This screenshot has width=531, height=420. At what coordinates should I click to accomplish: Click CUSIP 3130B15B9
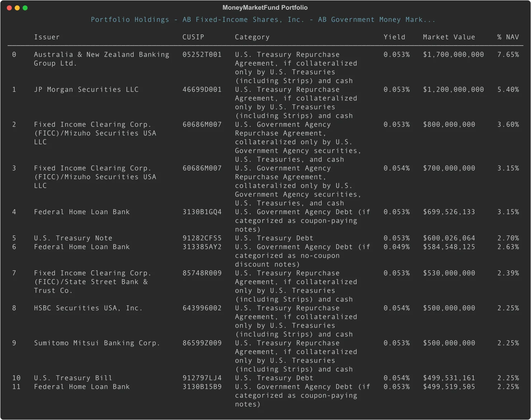point(202,387)
